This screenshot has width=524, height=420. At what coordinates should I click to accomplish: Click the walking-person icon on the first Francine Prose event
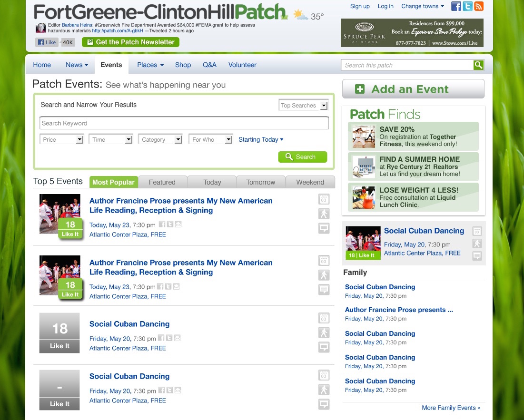pos(324,214)
